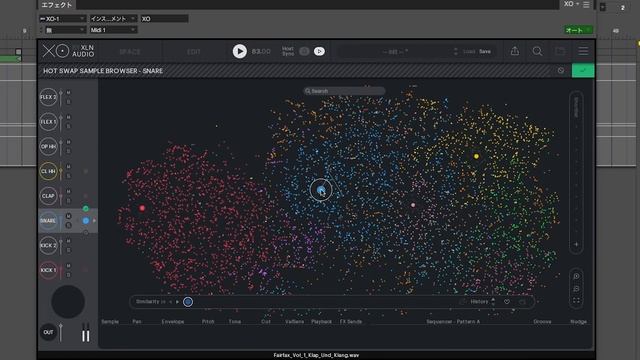
Task: Trigger the OP HH pad
Action: [x=48, y=147]
